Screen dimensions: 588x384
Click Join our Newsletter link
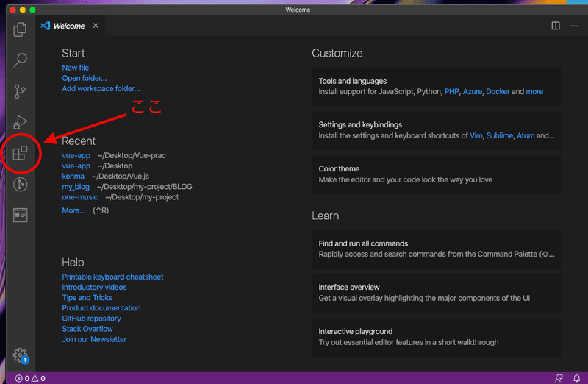click(x=94, y=339)
